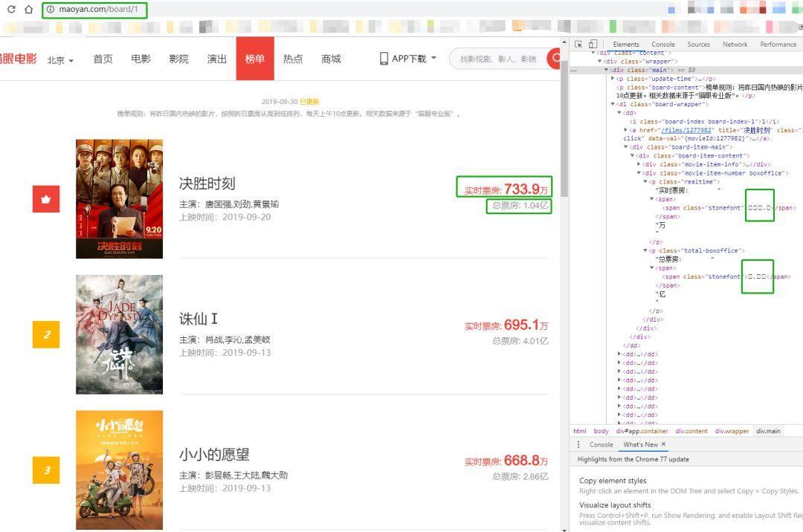The image size is (803, 532).
Task: Click the phone icon beside APP下载
Action: 384,59
